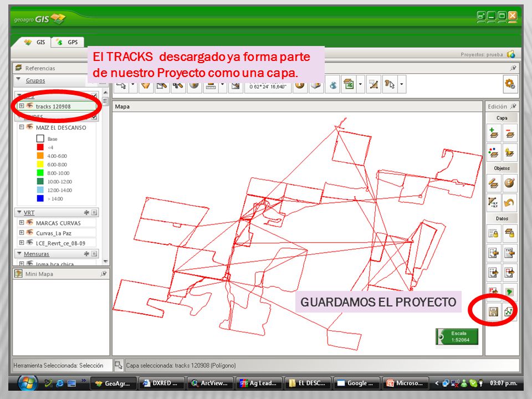The height and width of the screenshot is (399, 532).
Task: Expand the tracks 120908 layer
Action: (22, 106)
